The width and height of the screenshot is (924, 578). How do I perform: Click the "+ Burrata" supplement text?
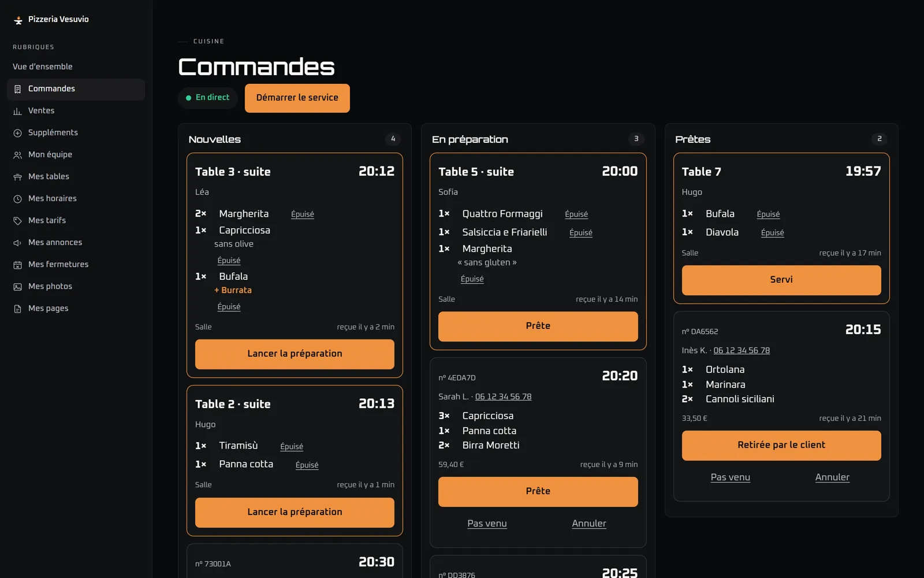tap(233, 290)
